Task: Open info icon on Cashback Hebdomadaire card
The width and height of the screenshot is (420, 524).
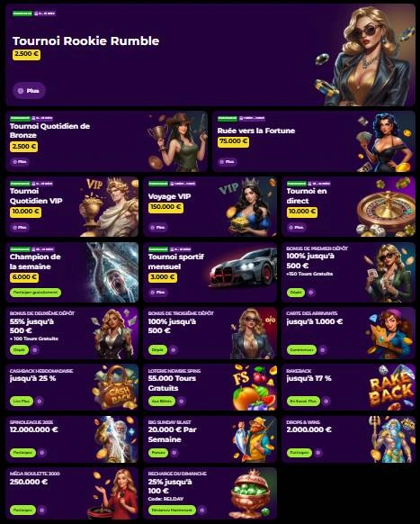Action: [39, 401]
